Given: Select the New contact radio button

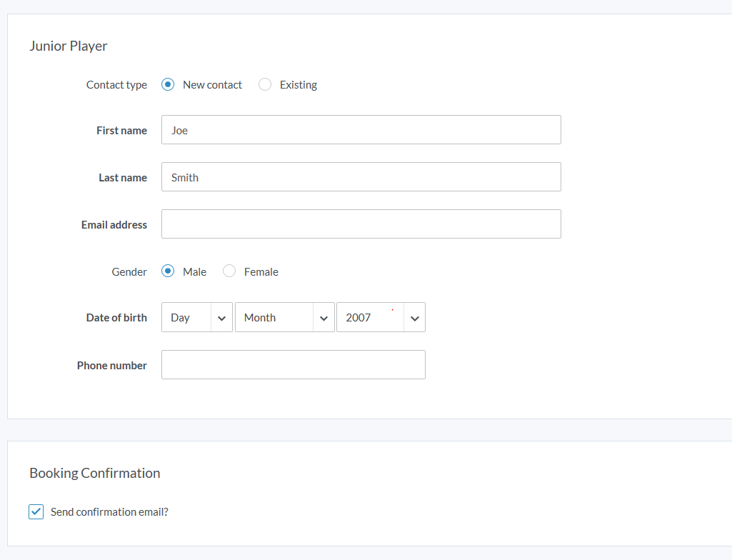Looking at the screenshot, I should (x=168, y=85).
